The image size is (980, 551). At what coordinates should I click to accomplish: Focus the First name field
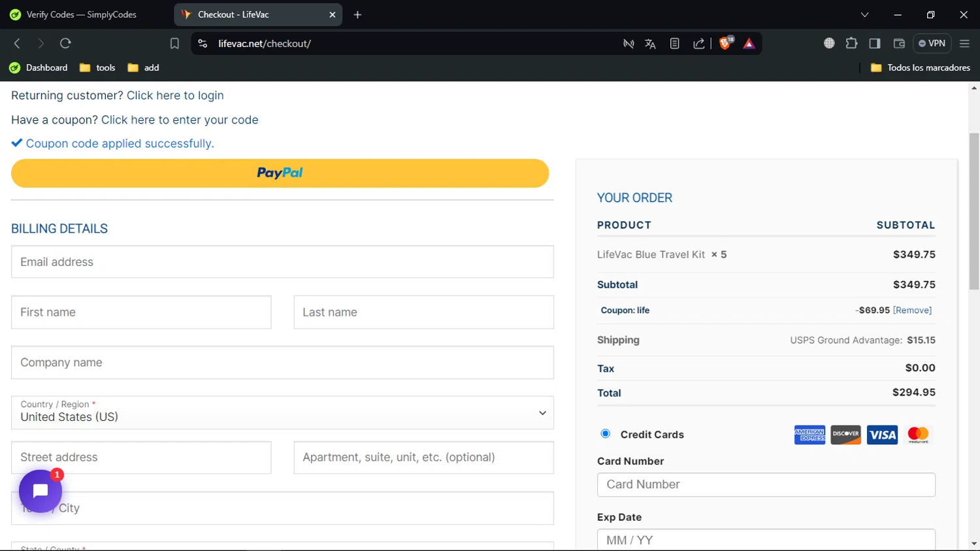141,312
